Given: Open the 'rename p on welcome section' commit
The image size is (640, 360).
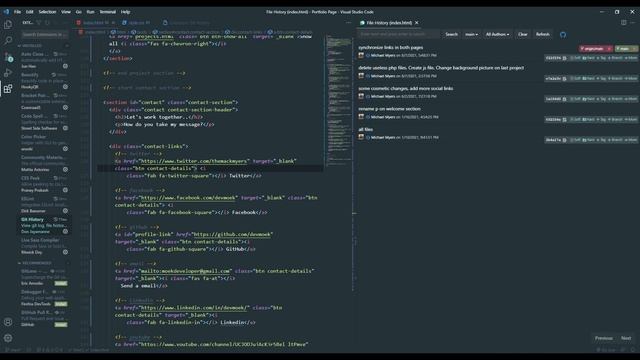Looking at the screenshot, I should click(389, 109).
